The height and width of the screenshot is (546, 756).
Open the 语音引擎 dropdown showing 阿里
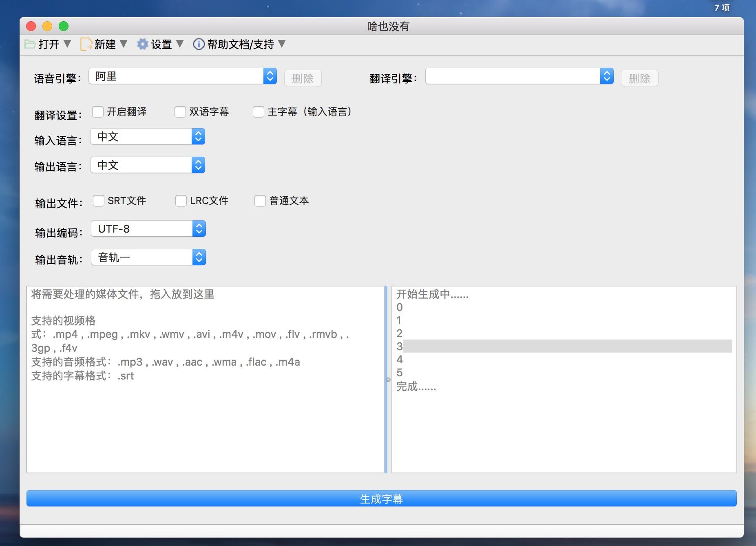(183, 76)
